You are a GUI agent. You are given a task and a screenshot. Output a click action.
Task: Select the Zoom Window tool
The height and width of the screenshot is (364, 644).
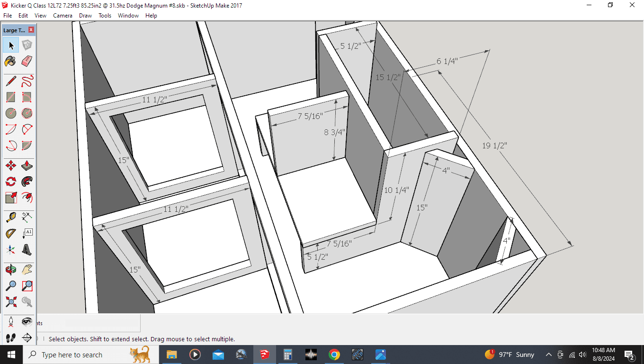(x=27, y=286)
